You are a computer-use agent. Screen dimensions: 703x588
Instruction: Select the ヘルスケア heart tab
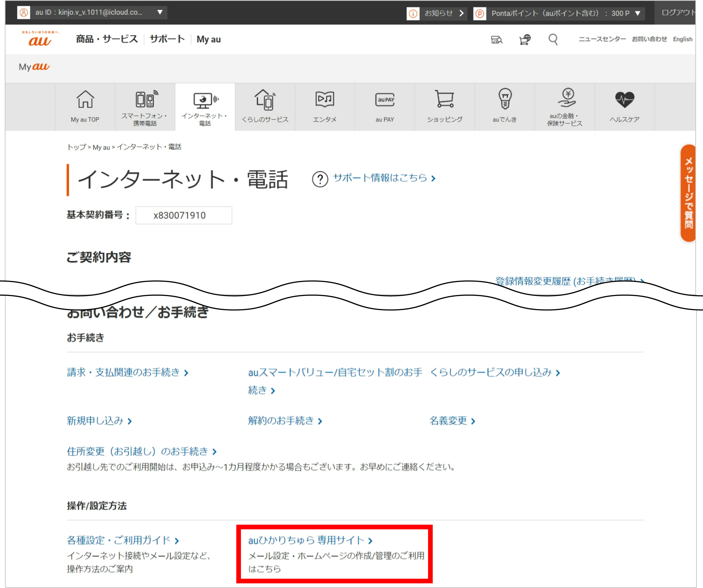pos(625,107)
